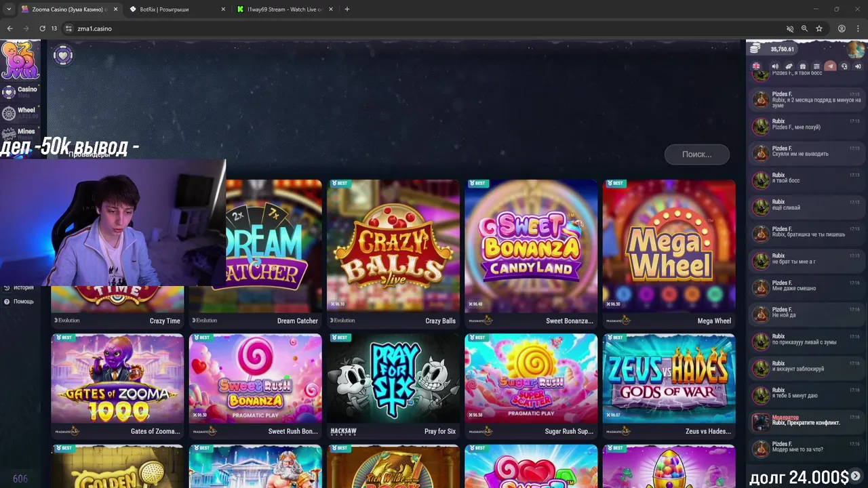868x488 pixels.
Task: Switch to the 1tway69 Stream tab
Action: click(x=285, y=9)
